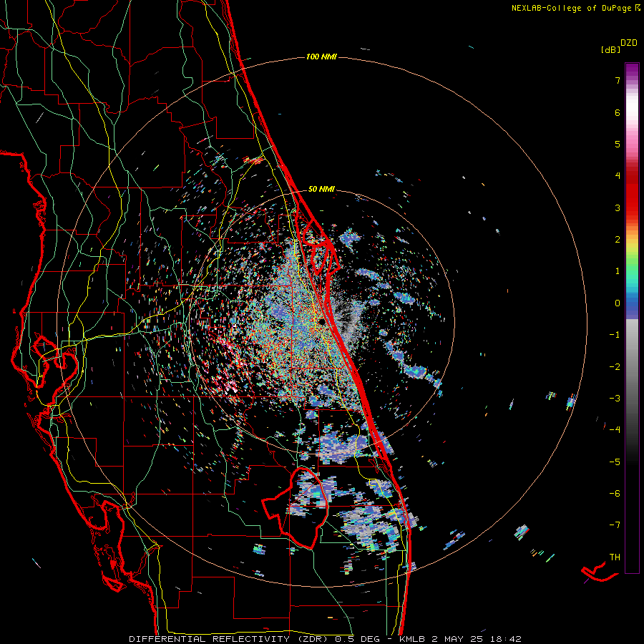644x644 pixels.
Task: Click the -4 value on color scale
Action: (615, 430)
